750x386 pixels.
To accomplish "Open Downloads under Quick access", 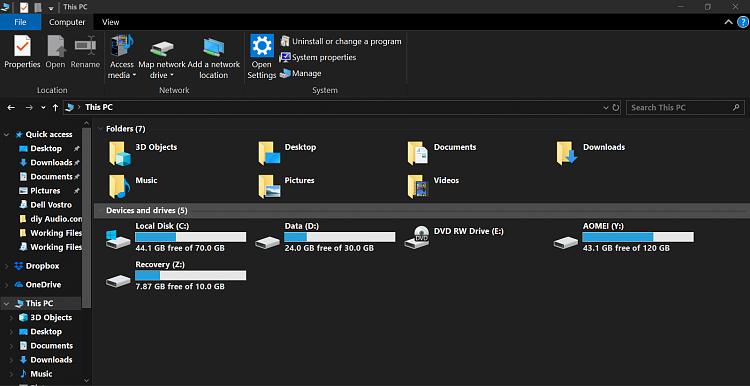I will pyautogui.click(x=51, y=163).
